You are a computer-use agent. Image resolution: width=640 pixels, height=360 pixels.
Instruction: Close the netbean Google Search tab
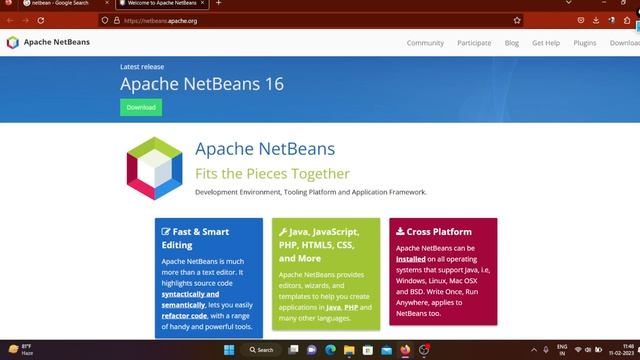click(107, 3)
